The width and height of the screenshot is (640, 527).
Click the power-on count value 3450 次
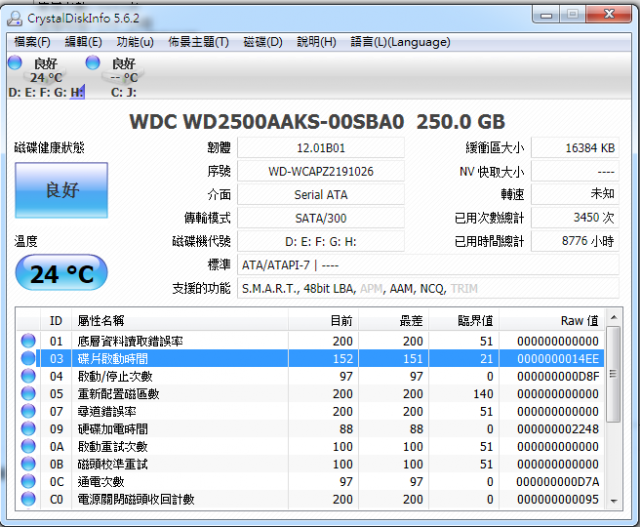point(575,218)
